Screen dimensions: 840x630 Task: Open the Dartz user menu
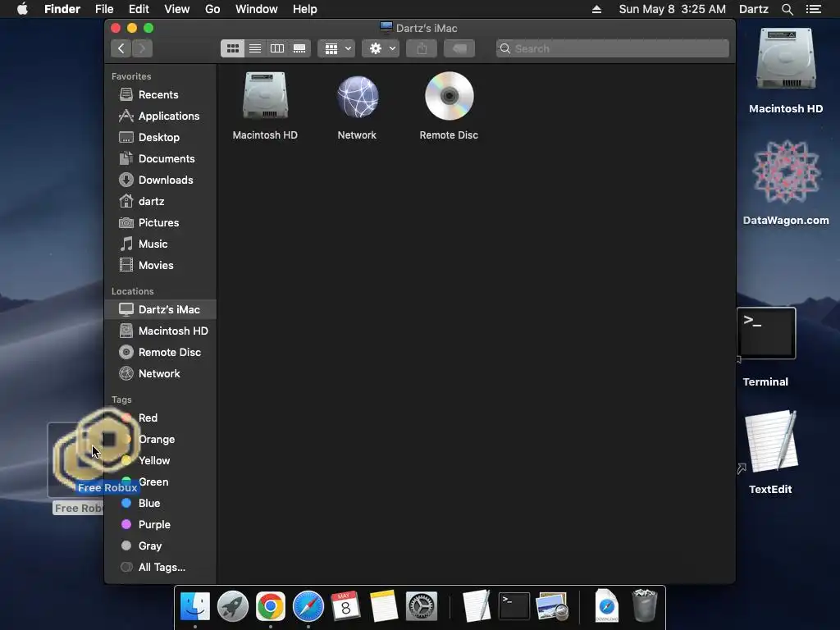click(754, 9)
